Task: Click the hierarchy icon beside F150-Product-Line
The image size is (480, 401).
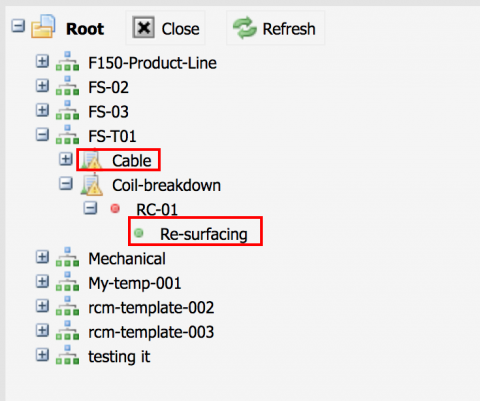Action: tap(67, 61)
